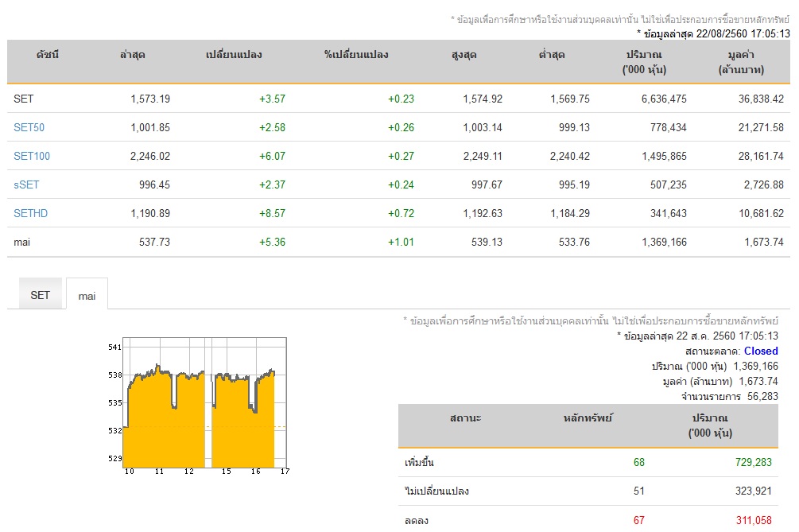Click mai high value 539.13
The image size is (799, 532).
[487, 242]
